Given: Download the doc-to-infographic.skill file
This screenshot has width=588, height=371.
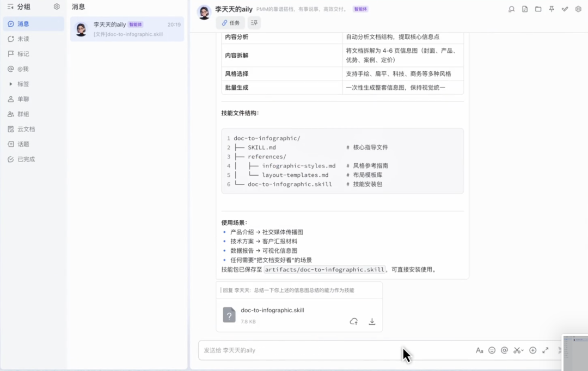Looking at the screenshot, I should [372, 321].
